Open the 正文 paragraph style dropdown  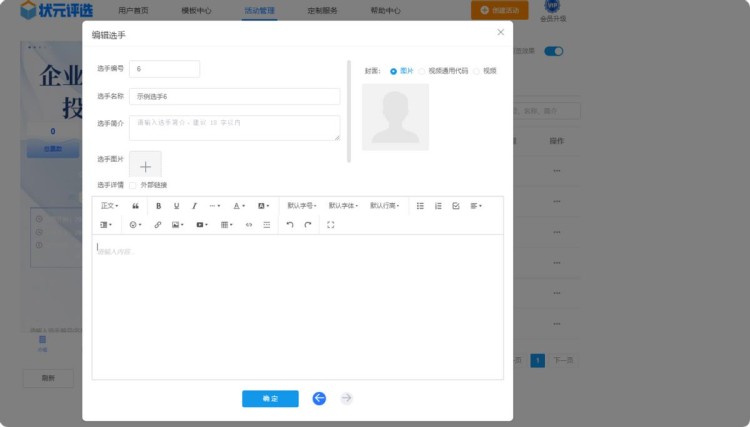109,206
